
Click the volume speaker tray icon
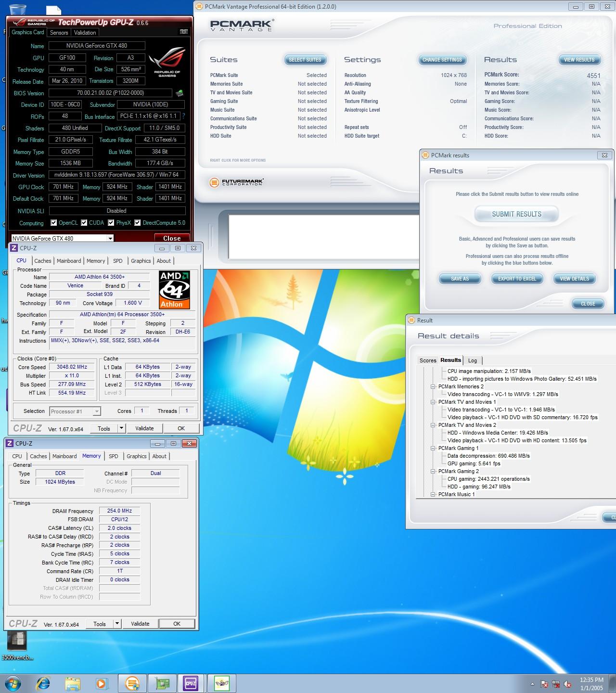[567, 684]
